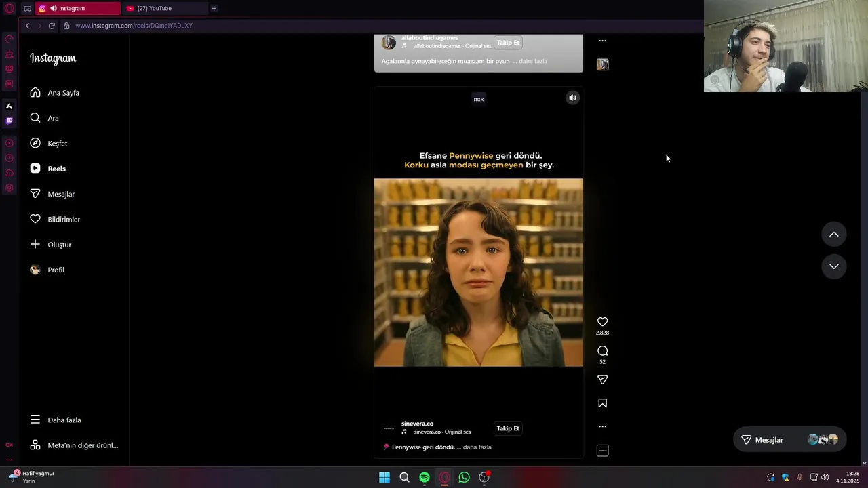This screenshot has height=488, width=868.
Task: Share the Pennywise reel via paper plane
Action: pyautogui.click(x=602, y=380)
